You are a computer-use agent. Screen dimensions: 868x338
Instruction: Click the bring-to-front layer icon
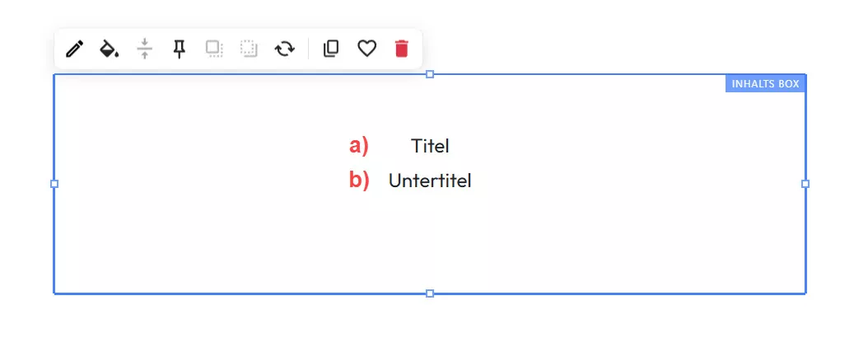pos(214,49)
